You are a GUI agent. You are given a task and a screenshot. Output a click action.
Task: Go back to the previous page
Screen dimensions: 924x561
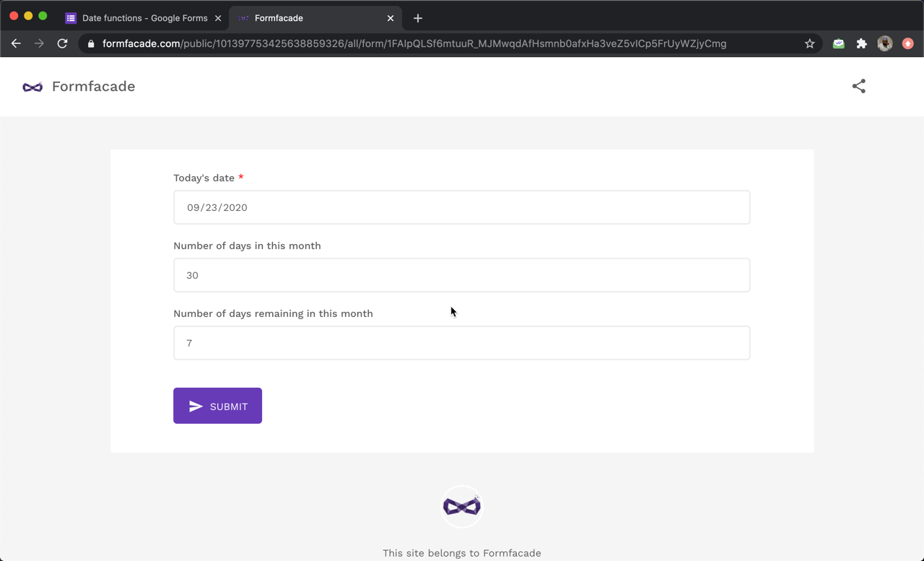point(16,44)
